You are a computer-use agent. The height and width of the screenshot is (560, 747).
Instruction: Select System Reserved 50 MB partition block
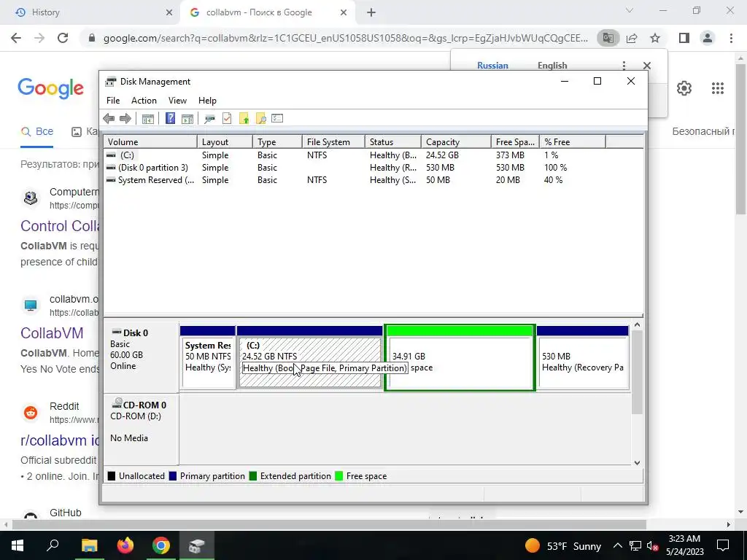click(x=208, y=357)
